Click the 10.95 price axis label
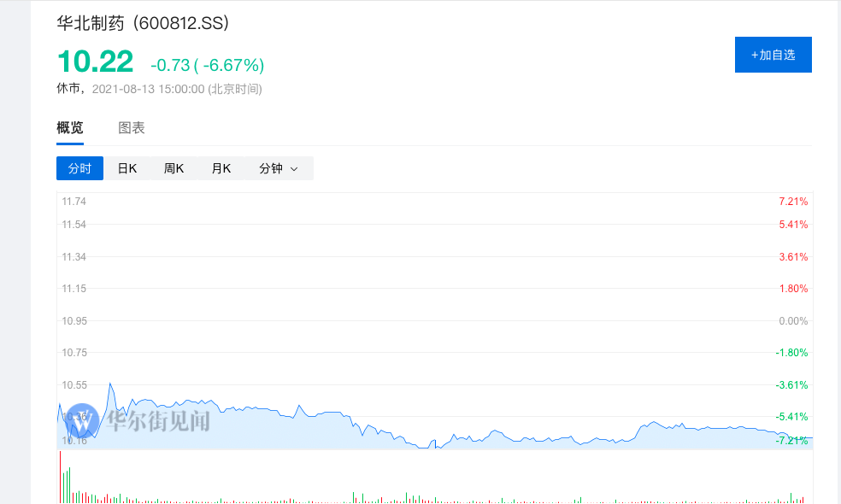 (74, 320)
